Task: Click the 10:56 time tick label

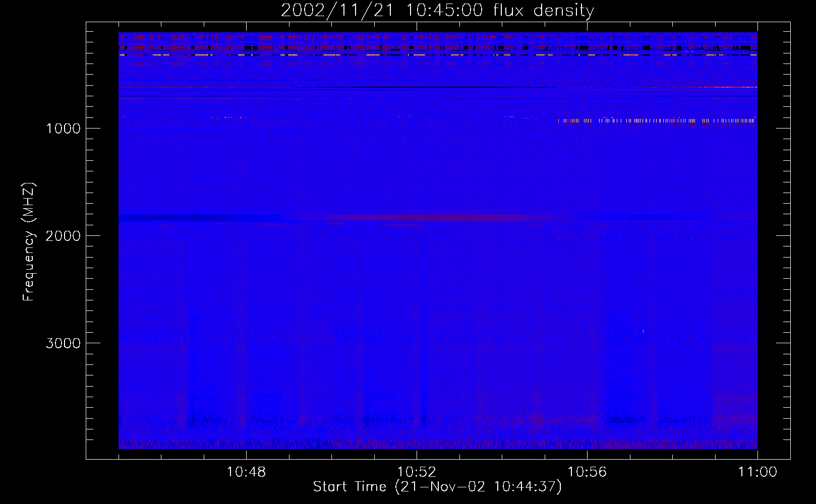Action: coord(587,472)
